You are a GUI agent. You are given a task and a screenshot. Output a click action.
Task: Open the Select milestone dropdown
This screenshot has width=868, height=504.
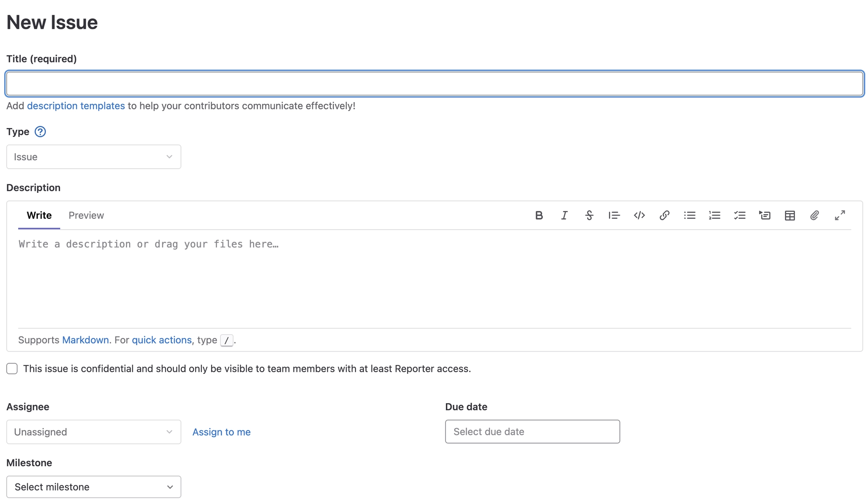pos(94,487)
